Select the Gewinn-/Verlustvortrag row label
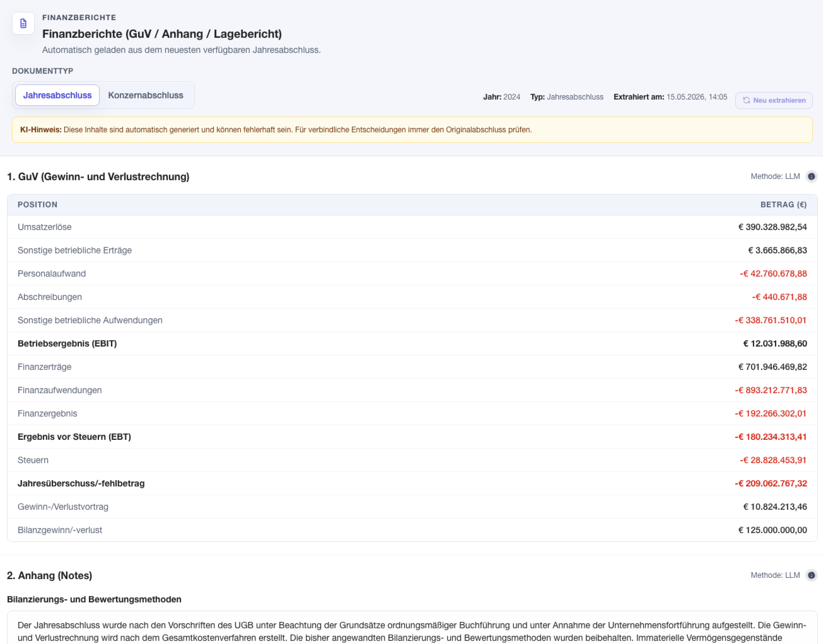This screenshot has width=823, height=644. pos(63,507)
